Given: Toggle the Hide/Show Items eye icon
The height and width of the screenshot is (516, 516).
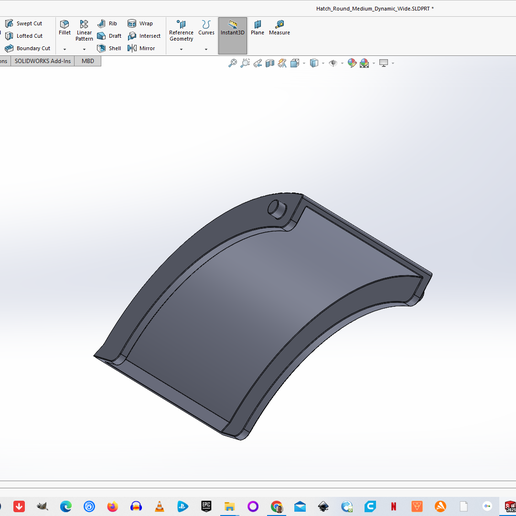Looking at the screenshot, I should 333,63.
